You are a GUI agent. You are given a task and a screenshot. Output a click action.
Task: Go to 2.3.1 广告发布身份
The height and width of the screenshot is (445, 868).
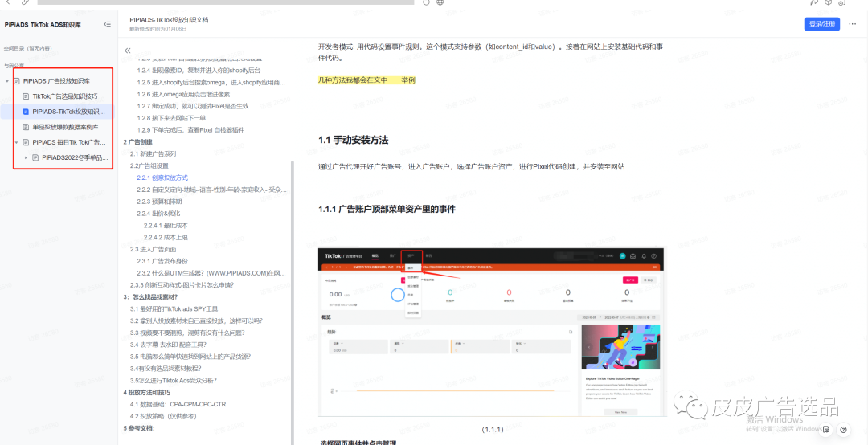(x=162, y=261)
